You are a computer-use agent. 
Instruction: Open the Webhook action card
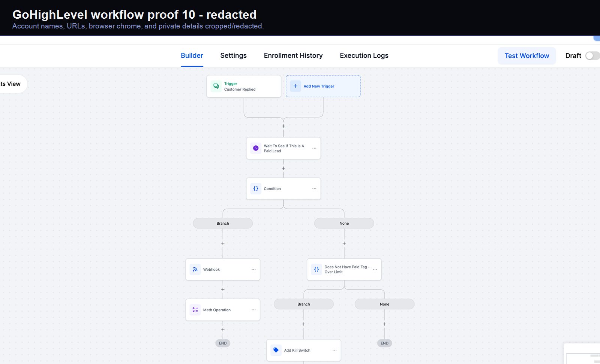(223, 270)
